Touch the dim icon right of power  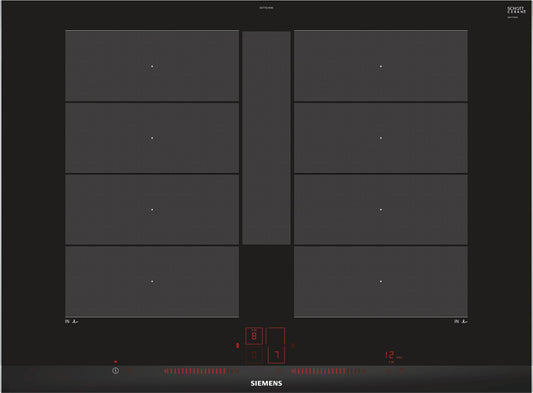click(130, 371)
